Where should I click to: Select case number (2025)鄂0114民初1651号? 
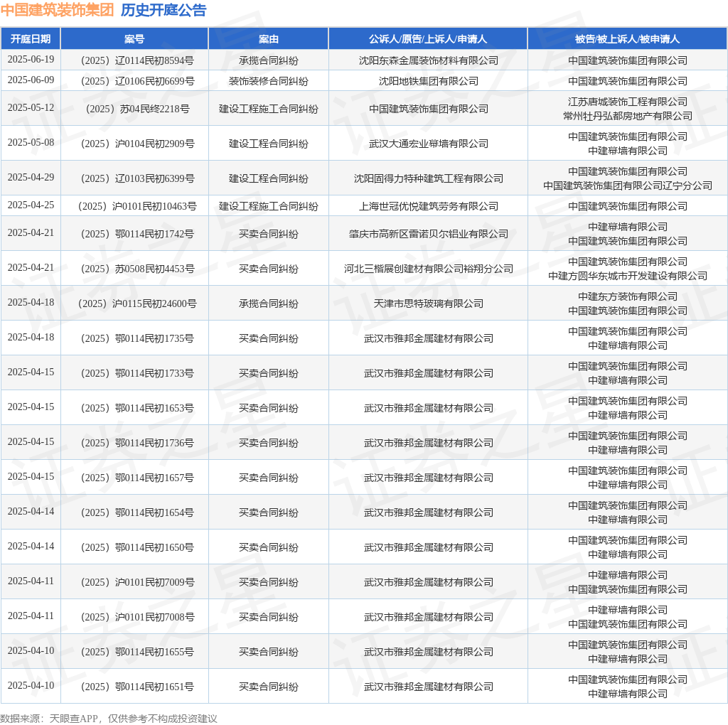[x=137, y=687]
